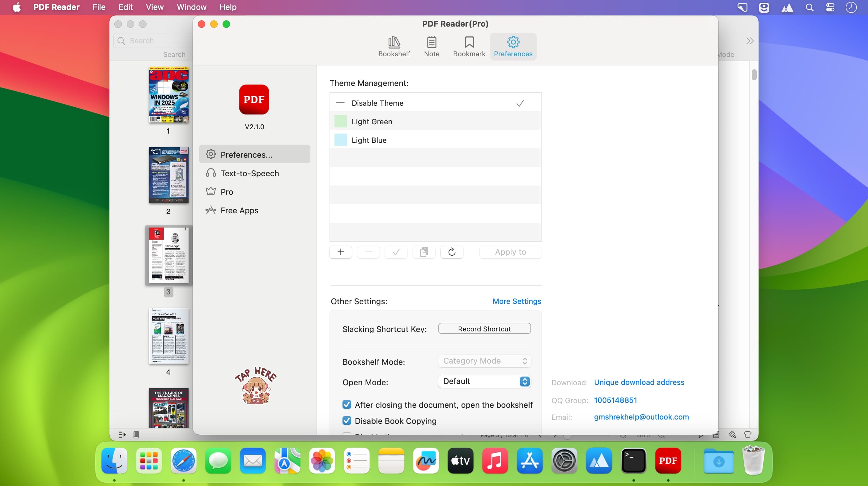Launch Safari from the Dock
Screen dimensions: 868x486
[184, 460]
